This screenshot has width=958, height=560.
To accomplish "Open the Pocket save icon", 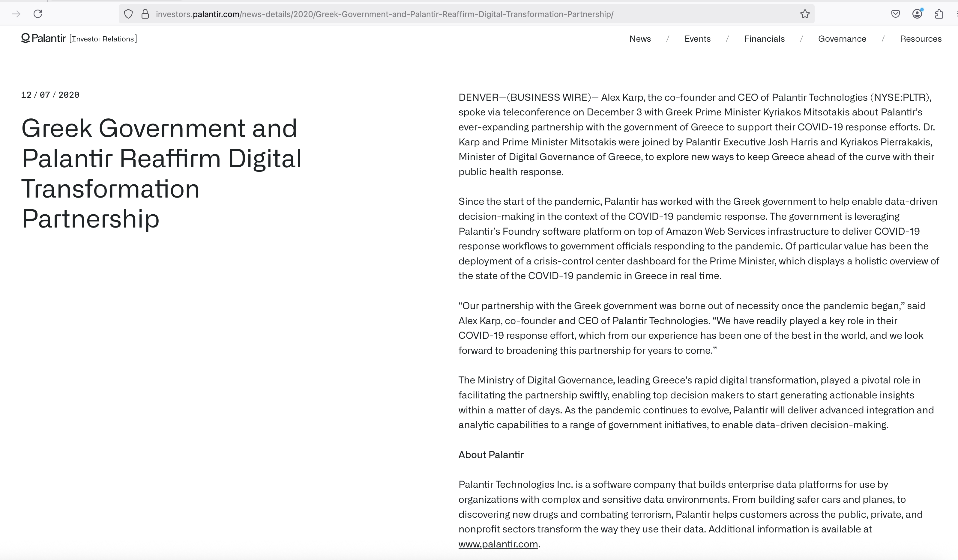I will 895,14.
